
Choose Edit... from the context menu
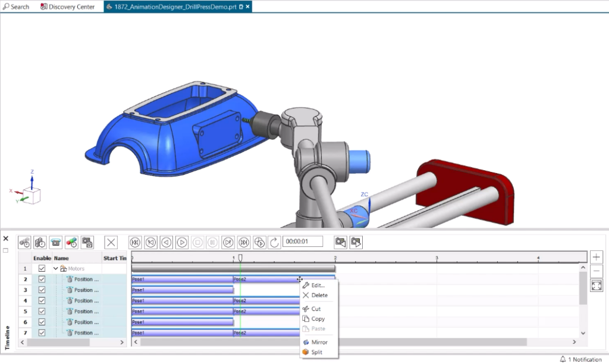click(x=318, y=285)
